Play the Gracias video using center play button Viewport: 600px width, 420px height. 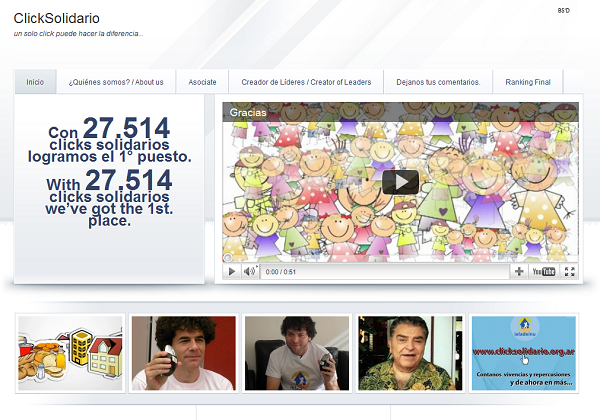[400, 181]
